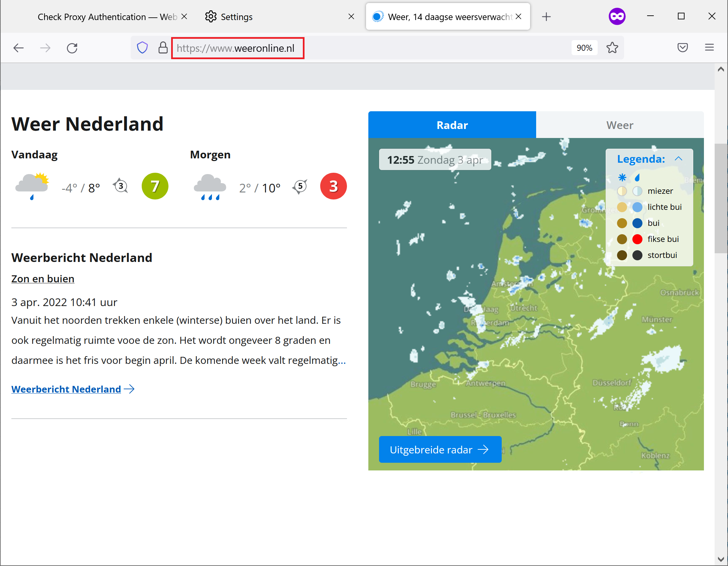The image size is (728, 566).
Task: Click the browser privacy mask icon
Action: coord(617,17)
